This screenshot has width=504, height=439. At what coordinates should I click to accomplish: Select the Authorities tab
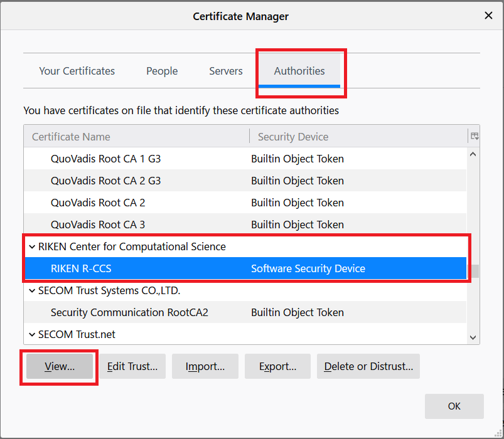click(x=299, y=71)
